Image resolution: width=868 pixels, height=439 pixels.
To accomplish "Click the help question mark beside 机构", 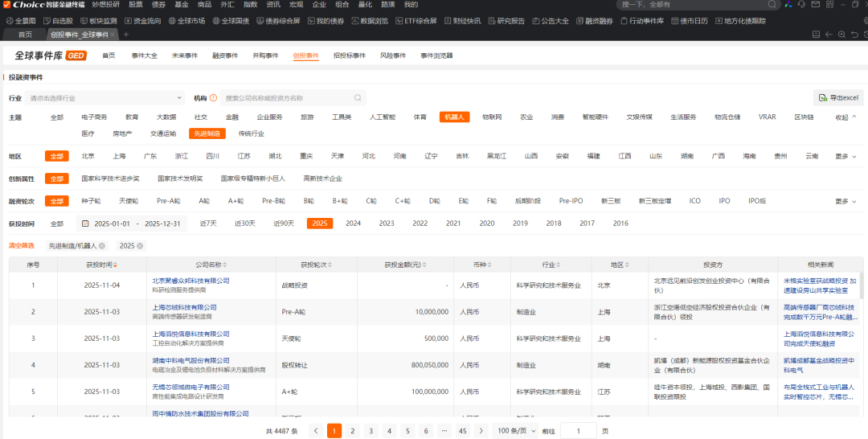I will click(x=213, y=98).
